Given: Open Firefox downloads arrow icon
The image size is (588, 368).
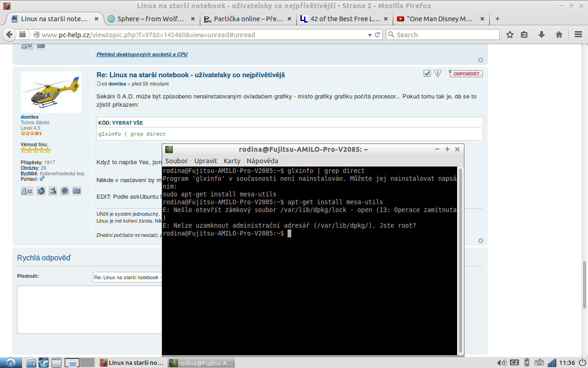Looking at the screenshot, I should click(x=542, y=34).
